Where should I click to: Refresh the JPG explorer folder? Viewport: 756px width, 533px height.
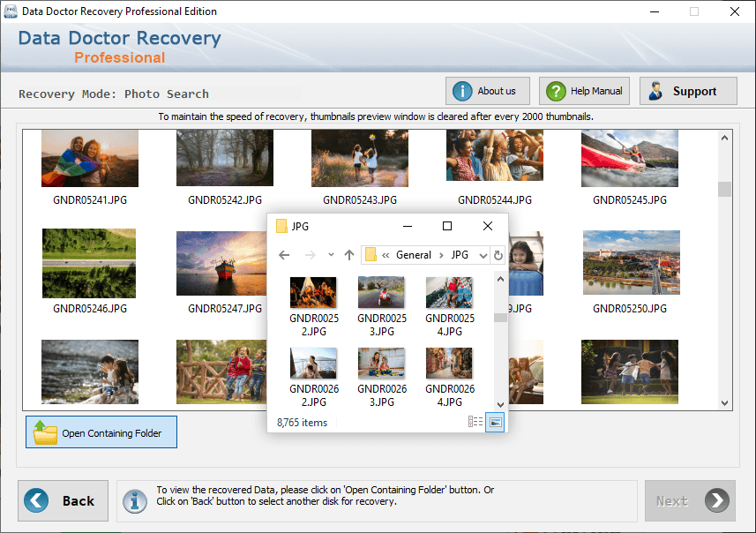[498, 255]
